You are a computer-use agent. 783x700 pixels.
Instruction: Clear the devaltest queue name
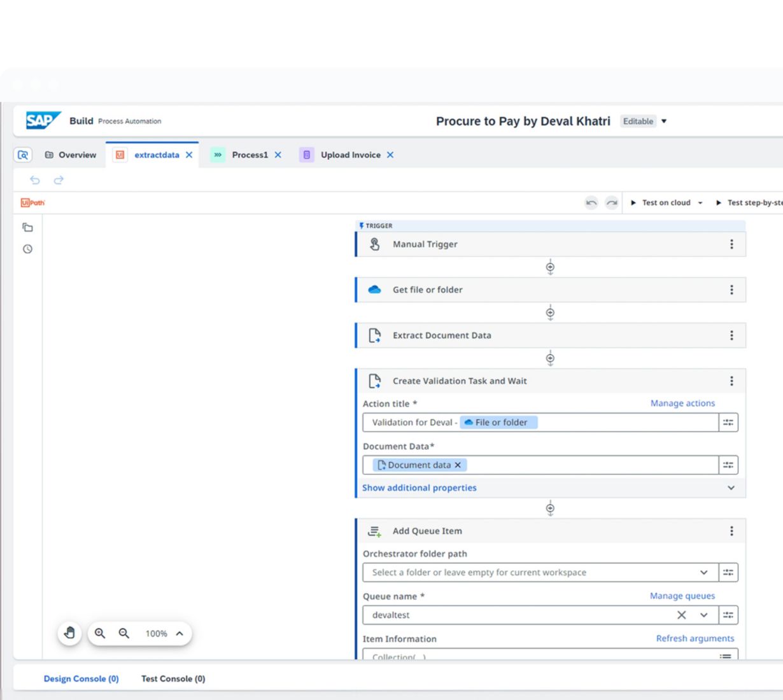pos(681,615)
